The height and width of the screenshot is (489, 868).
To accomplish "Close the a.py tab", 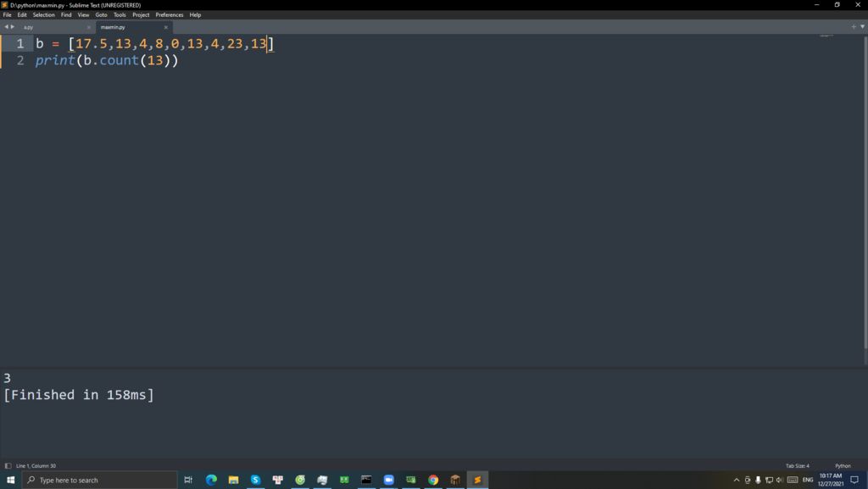I will (x=88, y=27).
